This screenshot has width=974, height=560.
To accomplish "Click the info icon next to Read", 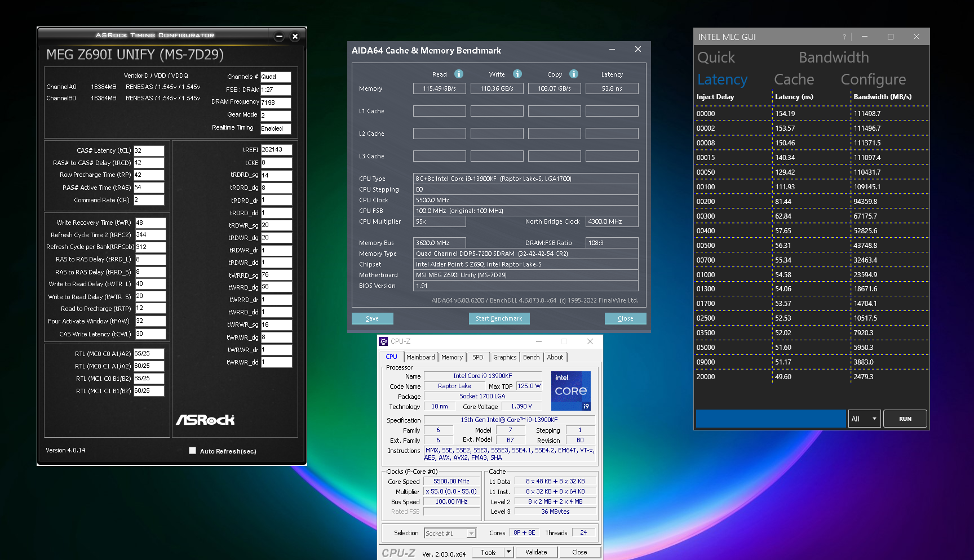I will click(x=459, y=74).
